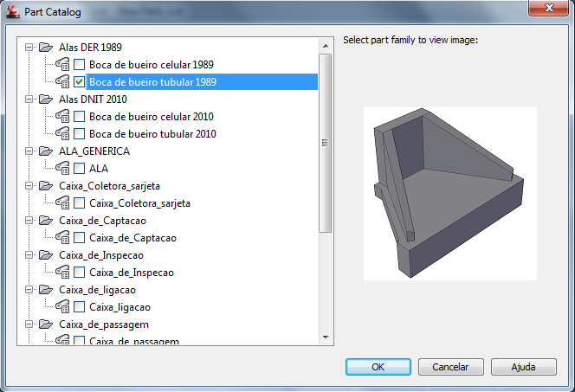Tick the Caixa_de_Captacao part checkbox
Image resolution: width=575 pixels, height=392 pixels.
[79, 238]
